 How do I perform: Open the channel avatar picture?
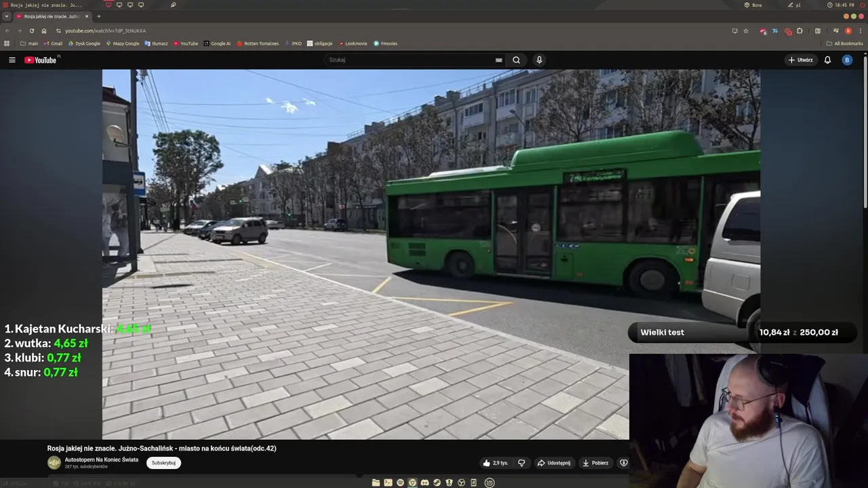tap(54, 463)
